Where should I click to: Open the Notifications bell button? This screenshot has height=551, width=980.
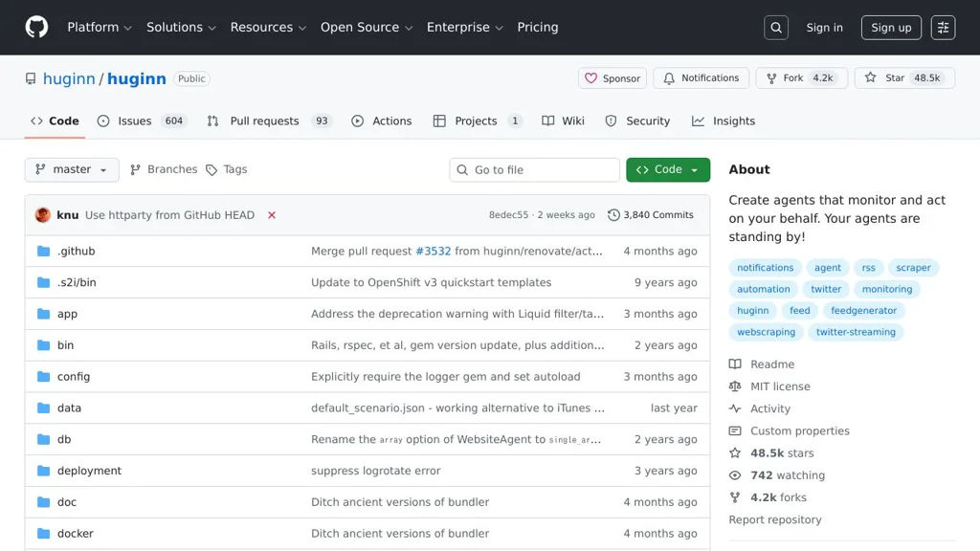(x=701, y=78)
